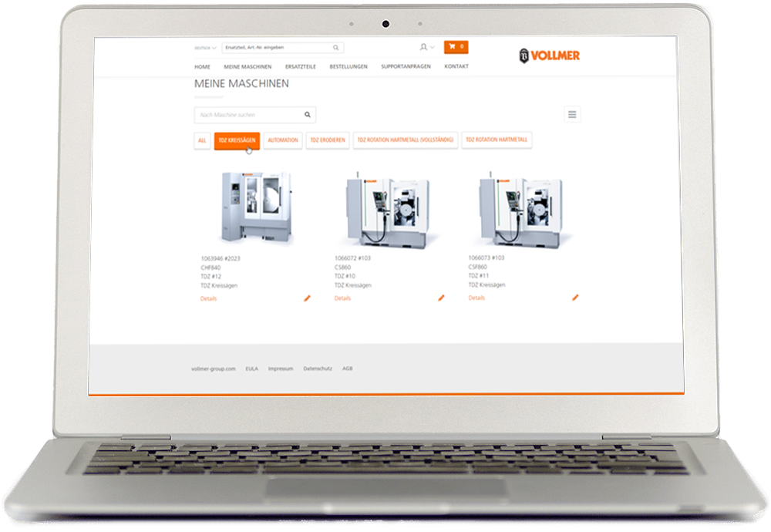This screenshot has width=771, height=532.
Task: Open Supportanfragen in the navigation
Action: click(406, 67)
